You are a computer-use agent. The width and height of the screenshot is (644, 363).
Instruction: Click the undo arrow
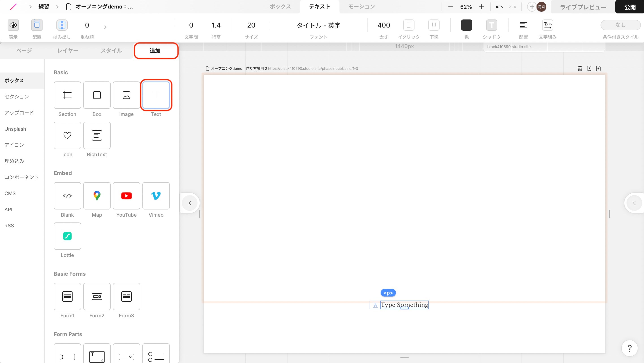(x=499, y=7)
